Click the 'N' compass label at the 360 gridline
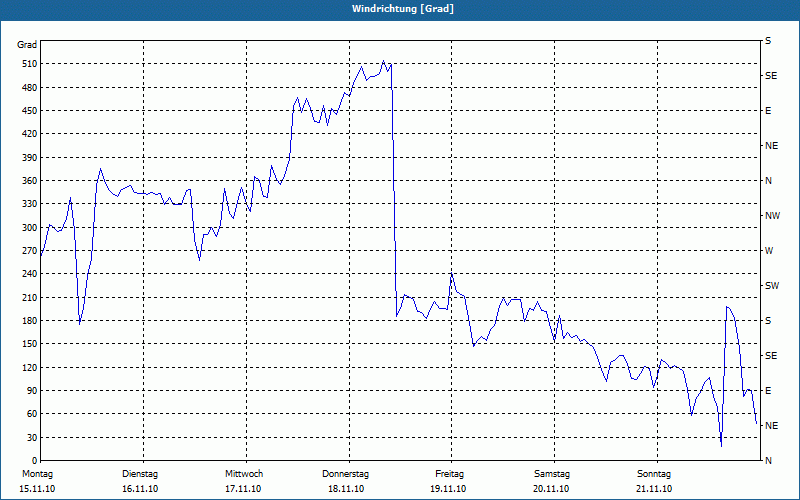Image resolution: width=800 pixels, height=500 pixels. coord(768,181)
